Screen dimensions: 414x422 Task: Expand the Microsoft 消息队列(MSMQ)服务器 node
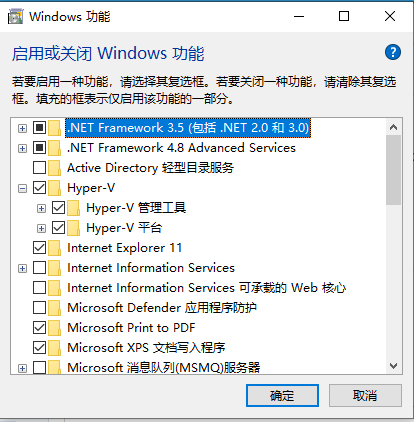pos(22,369)
